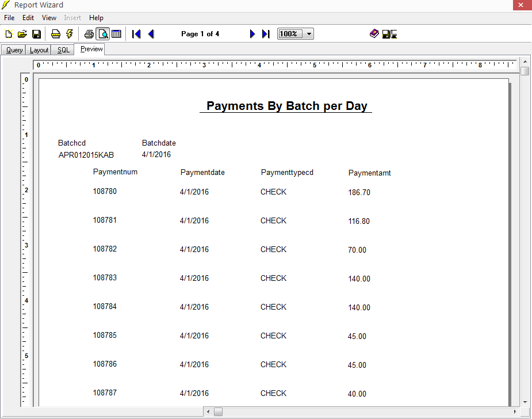Click the Batchdate label
This screenshot has width=532, height=419.
coord(159,143)
